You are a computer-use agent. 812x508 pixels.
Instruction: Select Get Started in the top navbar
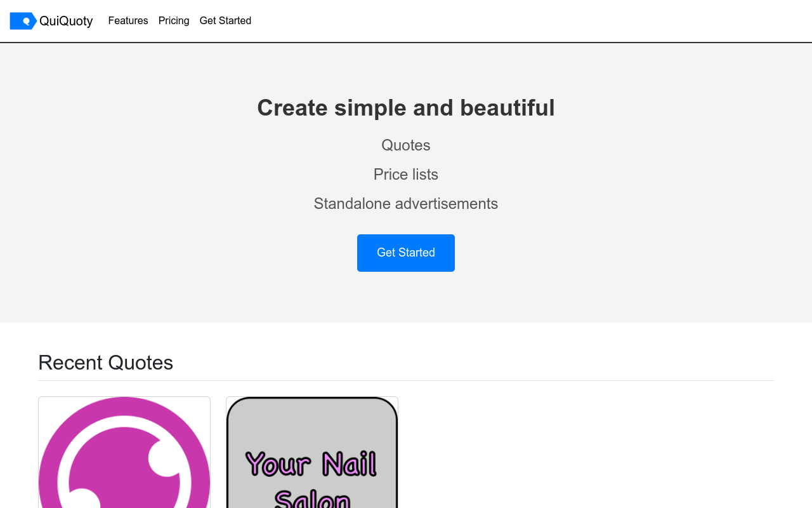pos(225,21)
